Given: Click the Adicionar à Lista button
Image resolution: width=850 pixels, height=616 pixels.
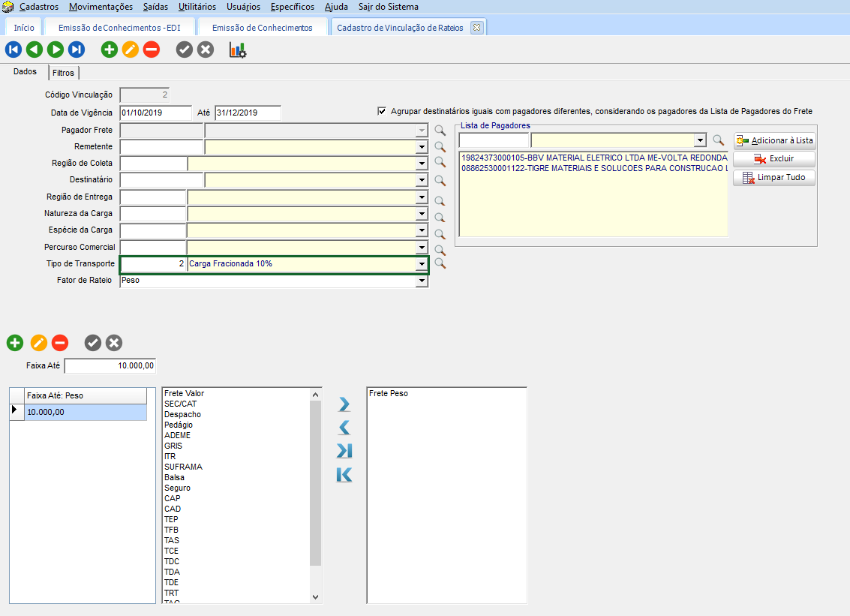Looking at the screenshot, I should [x=774, y=140].
